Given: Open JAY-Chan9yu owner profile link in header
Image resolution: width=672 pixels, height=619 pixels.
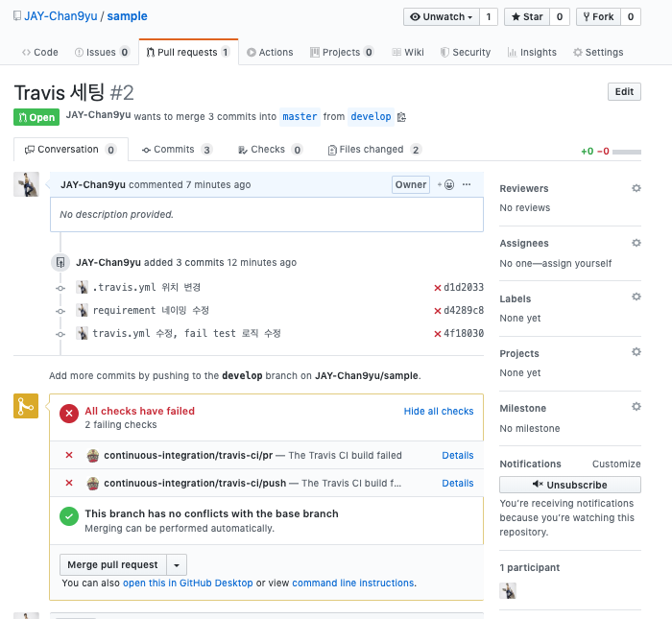Looking at the screenshot, I should point(60,16).
